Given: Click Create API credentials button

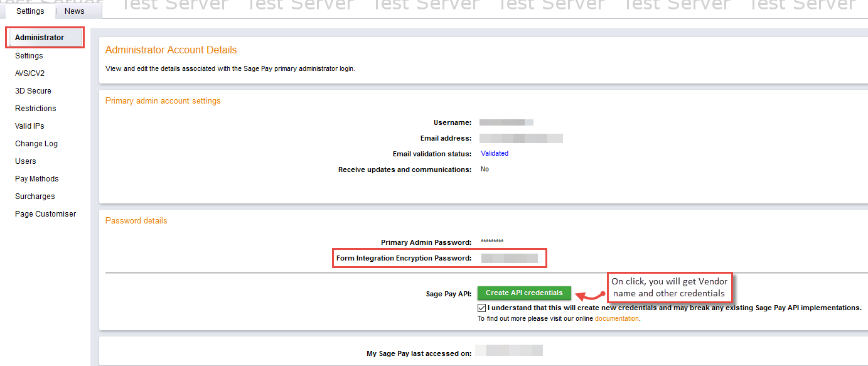Looking at the screenshot, I should [524, 293].
